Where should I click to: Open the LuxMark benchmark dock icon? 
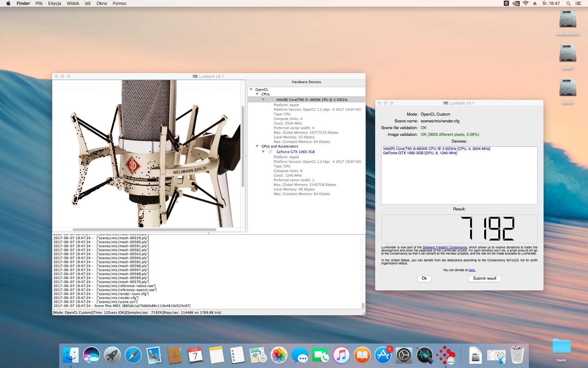[446, 355]
